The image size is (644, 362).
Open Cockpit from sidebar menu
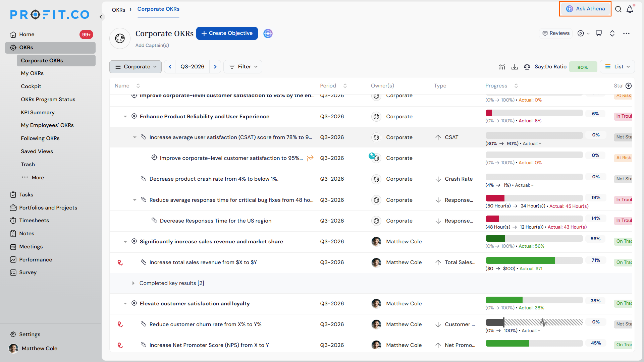pyautogui.click(x=31, y=86)
